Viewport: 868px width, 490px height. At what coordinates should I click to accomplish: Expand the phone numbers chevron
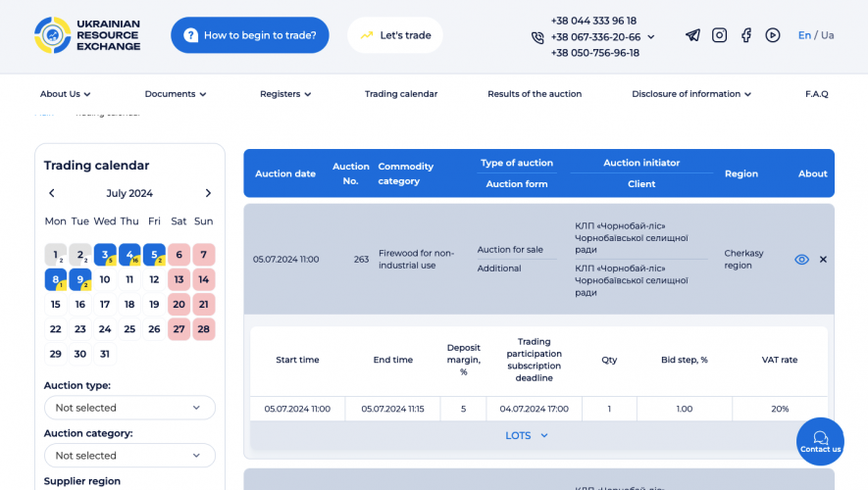651,37
